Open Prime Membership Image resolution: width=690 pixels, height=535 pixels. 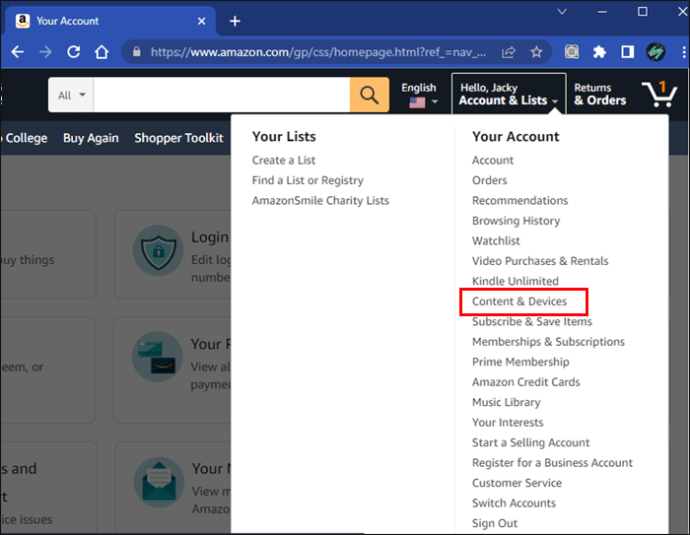(x=520, y=362)
